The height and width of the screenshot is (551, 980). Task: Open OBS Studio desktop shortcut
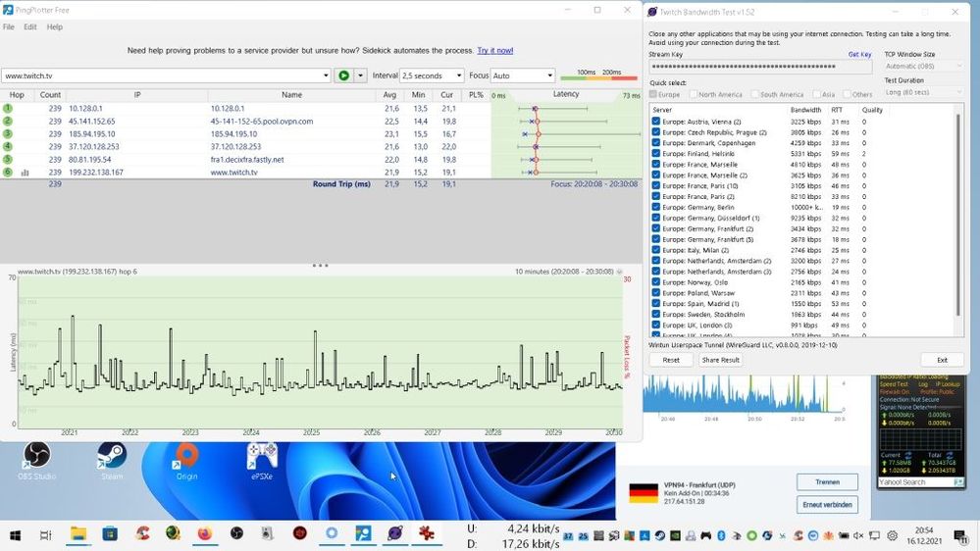pos(37,459)
